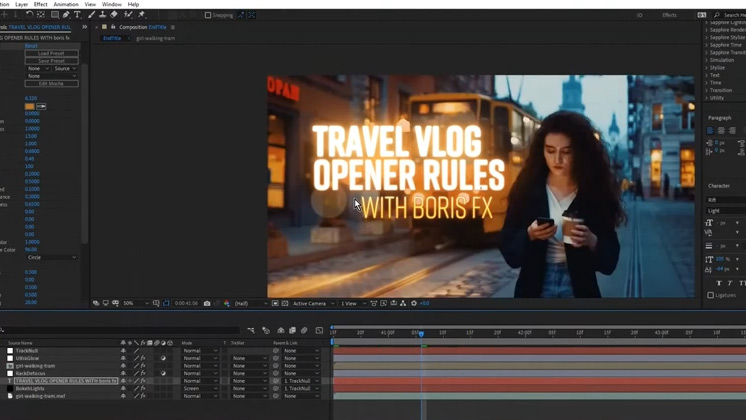Open the composition flowchart icon
746x420 pixels.
[x=403, y=303]
